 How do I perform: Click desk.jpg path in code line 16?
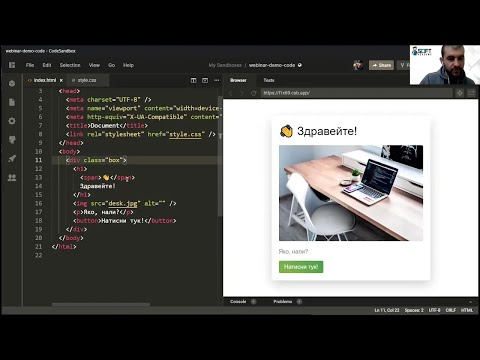pyautogui.click(x=123, y=203)
